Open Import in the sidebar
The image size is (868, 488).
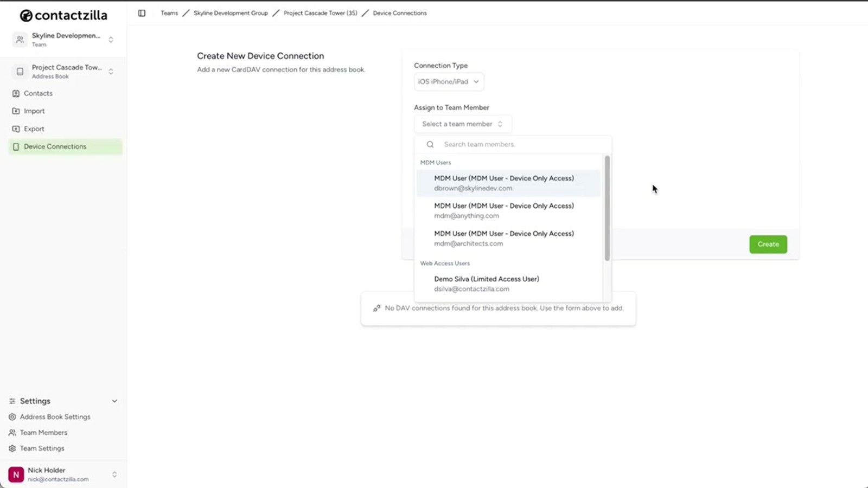coord(65,111)
